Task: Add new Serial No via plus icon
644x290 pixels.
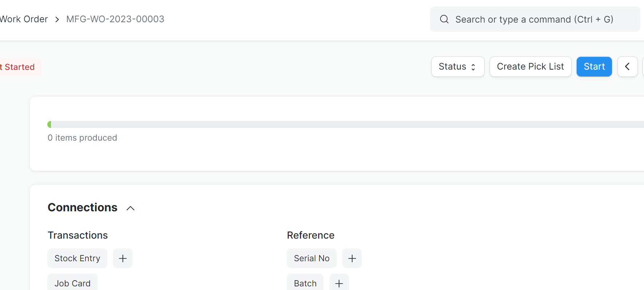Action: tap(352, 258)
